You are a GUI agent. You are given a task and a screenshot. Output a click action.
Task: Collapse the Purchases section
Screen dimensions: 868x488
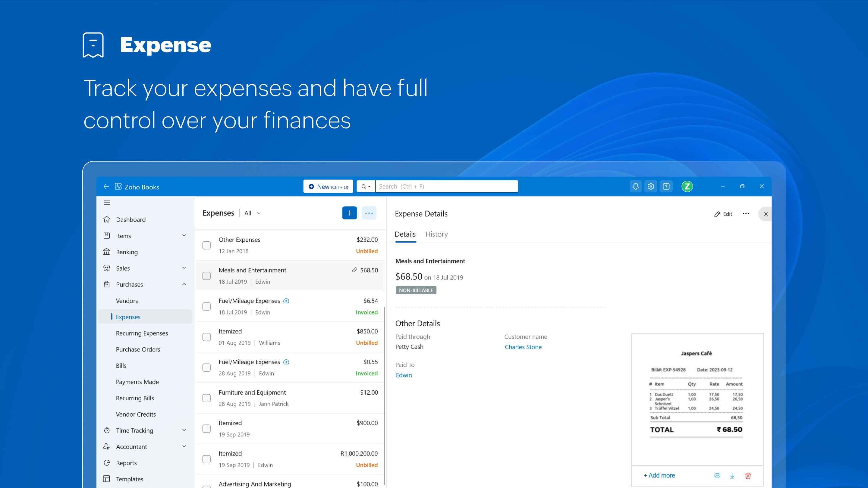pos(184,284)
